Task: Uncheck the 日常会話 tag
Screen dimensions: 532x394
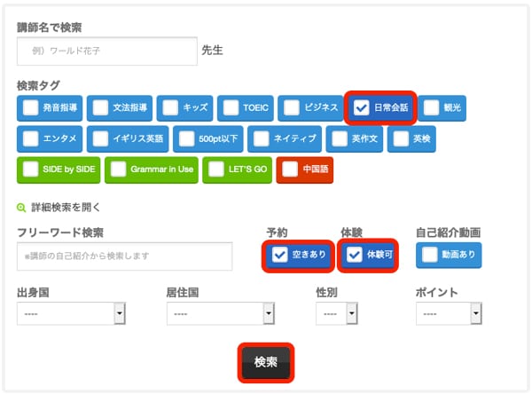Action: [x=362, y=108]
